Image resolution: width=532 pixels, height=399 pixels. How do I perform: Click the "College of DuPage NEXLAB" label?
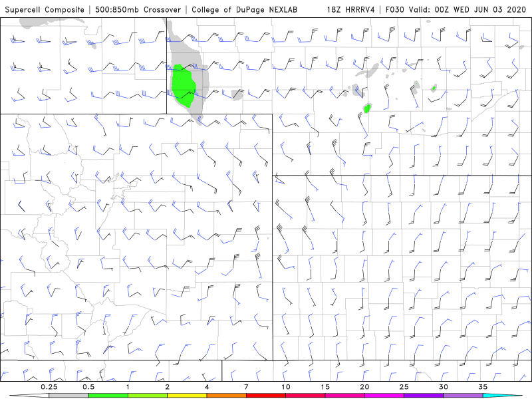point(244,10)
